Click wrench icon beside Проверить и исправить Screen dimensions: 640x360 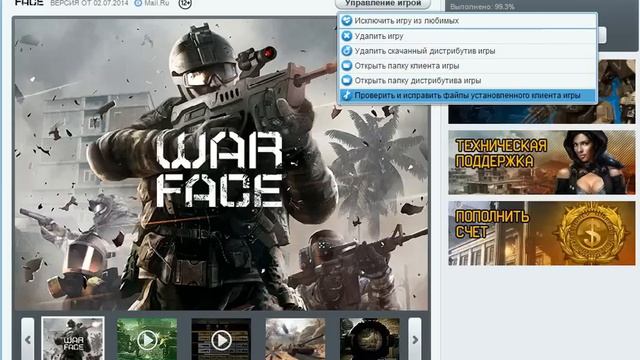tap(347, 95)
